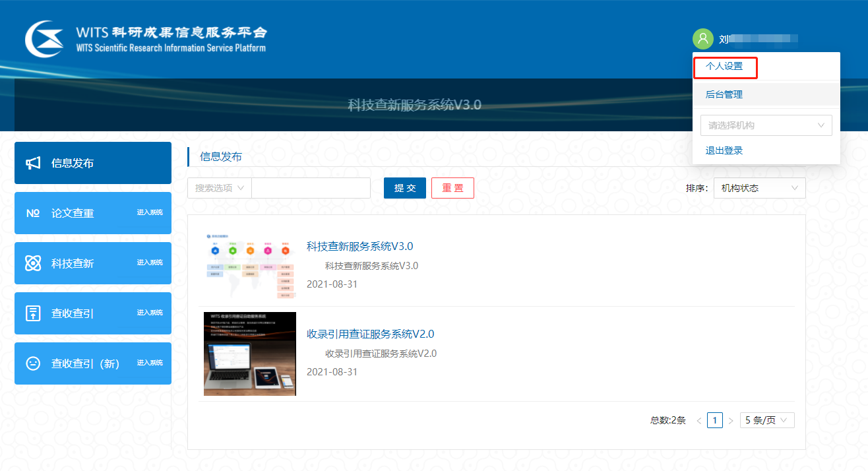
Task: Open the 搜索选项 dropdown
Action: (x=220, y=188)
